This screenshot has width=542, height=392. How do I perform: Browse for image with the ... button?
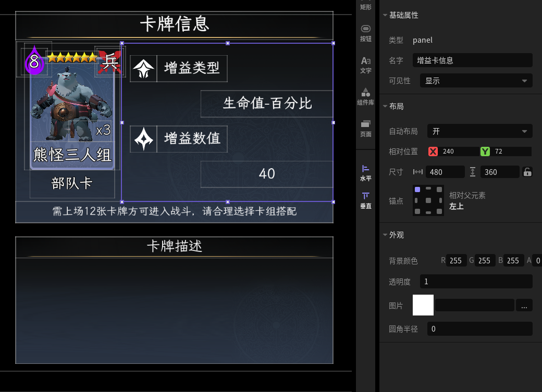point(524,305)
